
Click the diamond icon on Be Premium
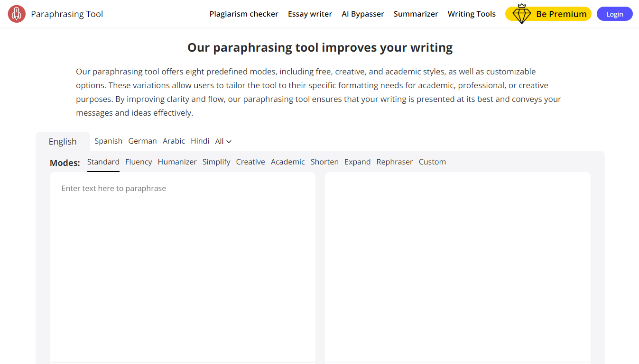click(521, 14)
